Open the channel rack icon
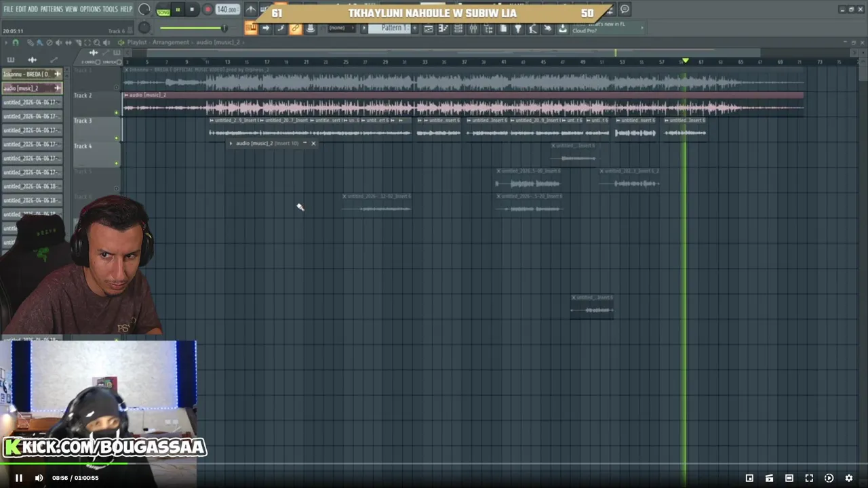 (x=458, y=28)
